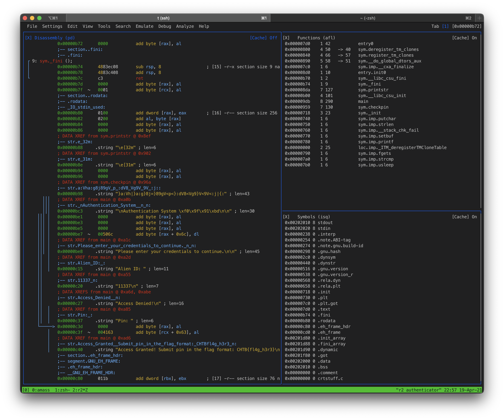Select loc.imp._ITM_deregisterTMCloneTable row

[366, 148]
